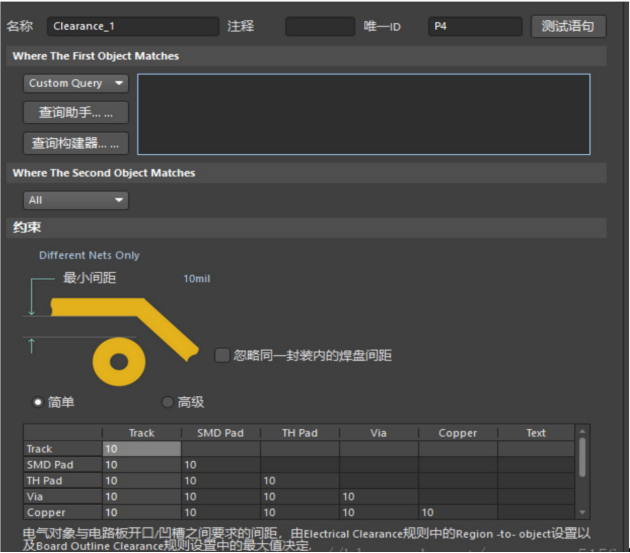Open the All second object dropdown
Screen dimensions: 630x553
click(x=76, y=200)
